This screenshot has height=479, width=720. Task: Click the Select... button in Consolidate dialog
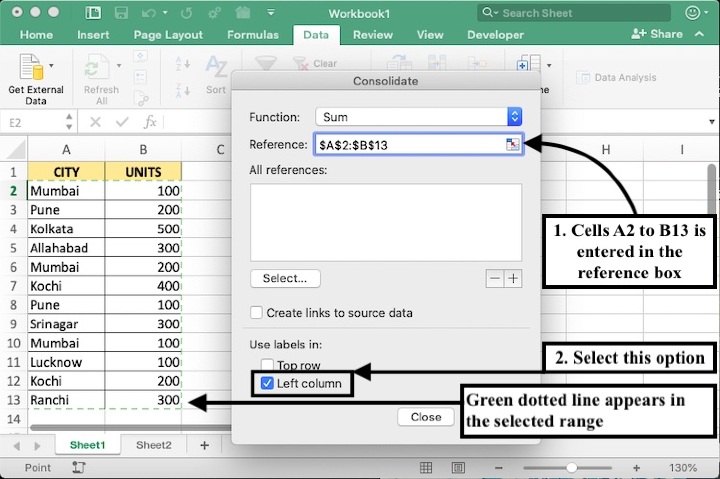pos(285,278)
